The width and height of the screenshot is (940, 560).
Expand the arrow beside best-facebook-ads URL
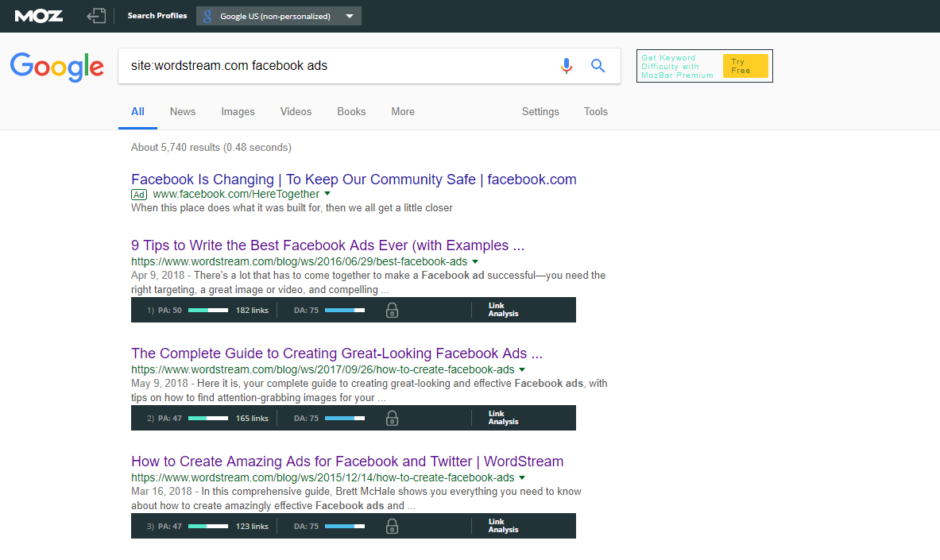tap(475, 261)
